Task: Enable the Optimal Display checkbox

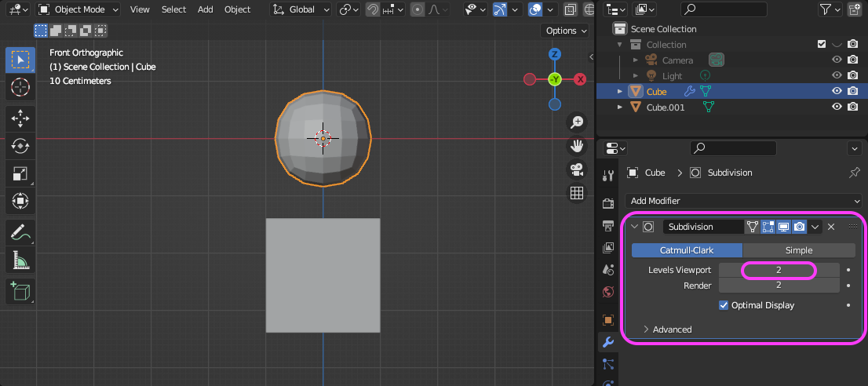Action: 724,305
